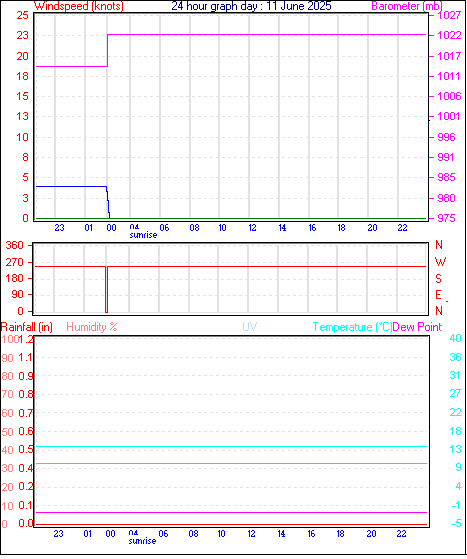467x559 pixels.
Task: Select the -1 temperature scale value
Action: click(x=456, y=506)
